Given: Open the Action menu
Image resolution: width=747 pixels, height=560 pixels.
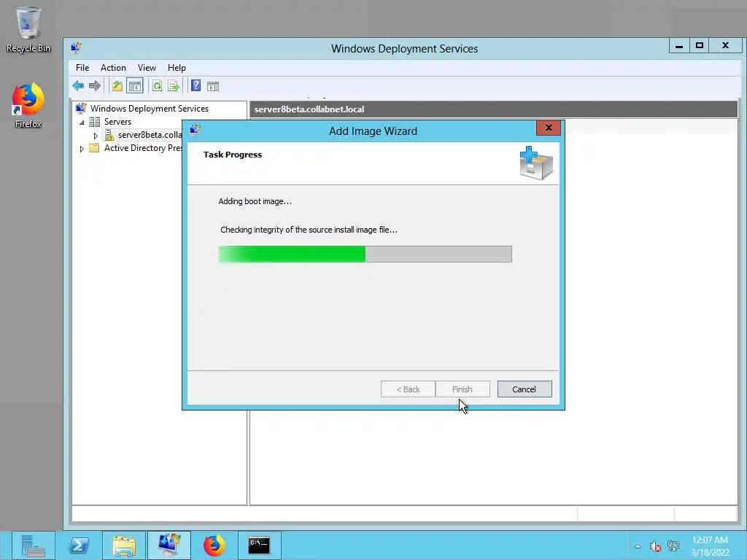Looking at the screenshot, I should pyautogui.click(x=113, y=68).
